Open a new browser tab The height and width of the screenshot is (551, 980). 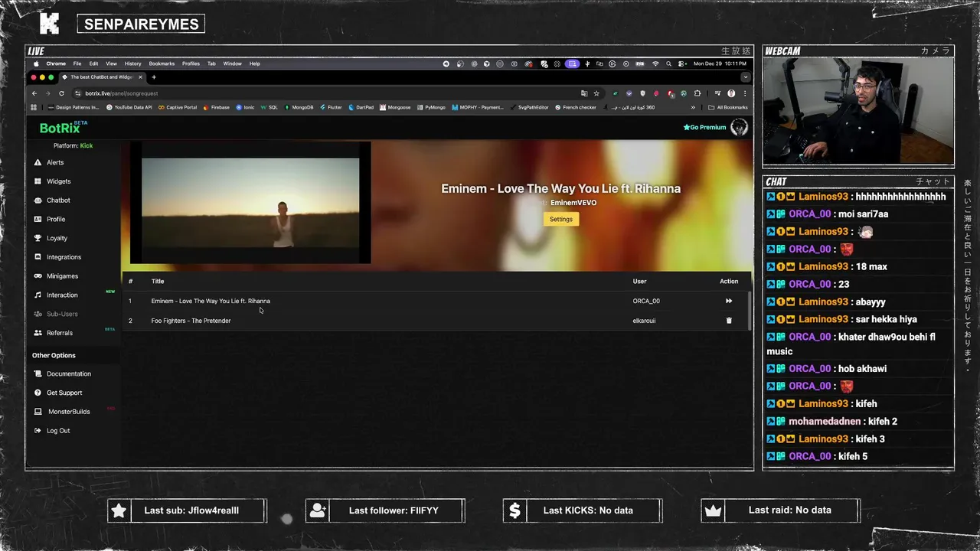[x=154, y=77]
